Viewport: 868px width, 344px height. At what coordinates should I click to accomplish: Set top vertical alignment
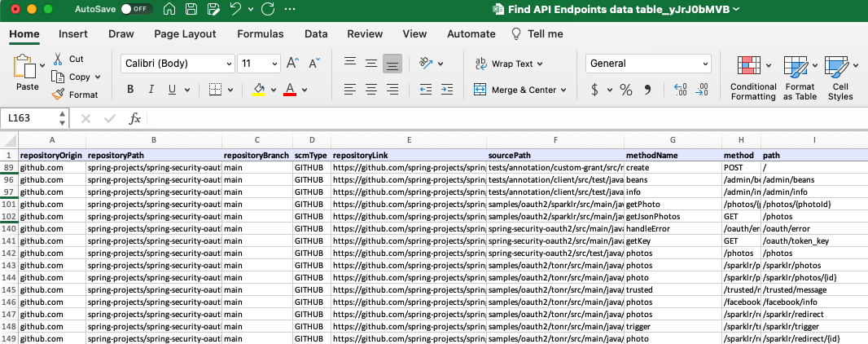click(350, 63)
